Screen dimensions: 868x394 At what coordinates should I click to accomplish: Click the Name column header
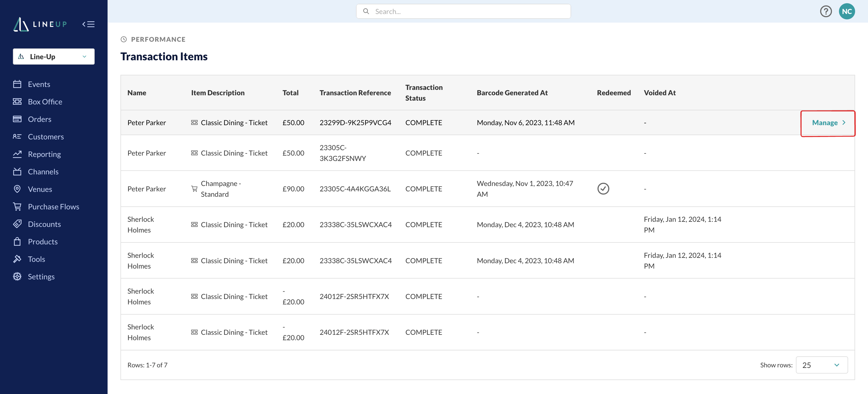[136, 93]
